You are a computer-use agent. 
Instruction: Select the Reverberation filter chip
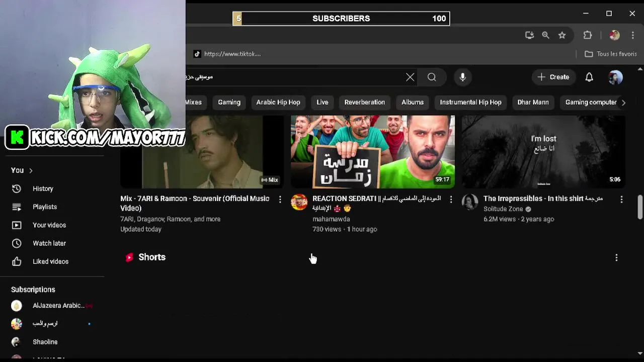tap(365, 102)
